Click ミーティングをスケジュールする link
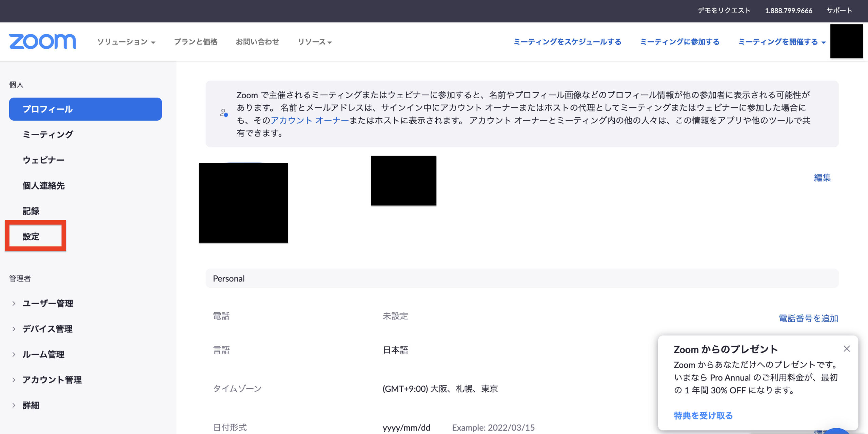The width and height of the screenshot is (868, 434). point(567,42)
